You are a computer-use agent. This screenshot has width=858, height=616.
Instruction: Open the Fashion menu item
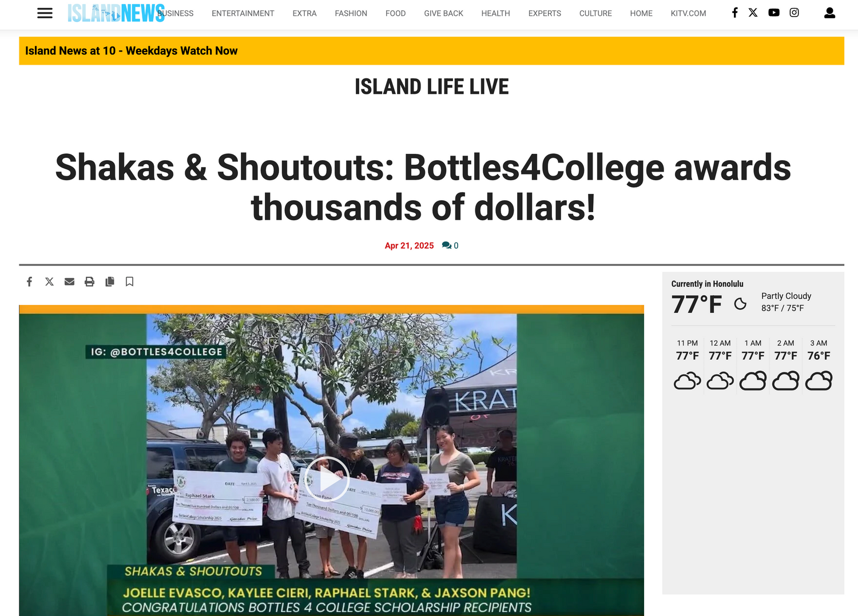point(351,13)
